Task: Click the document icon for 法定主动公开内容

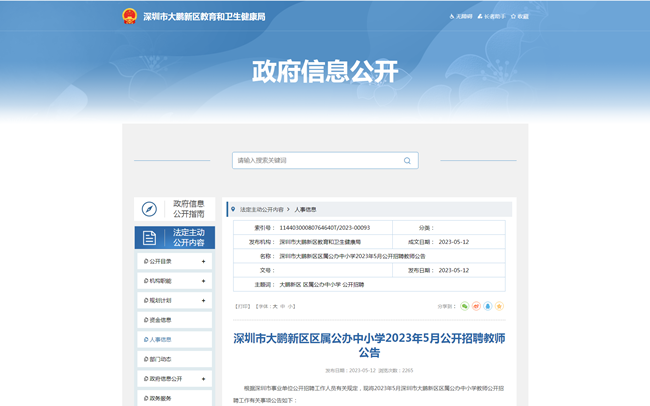Action: pyautogui.click(x=149, y=238)
